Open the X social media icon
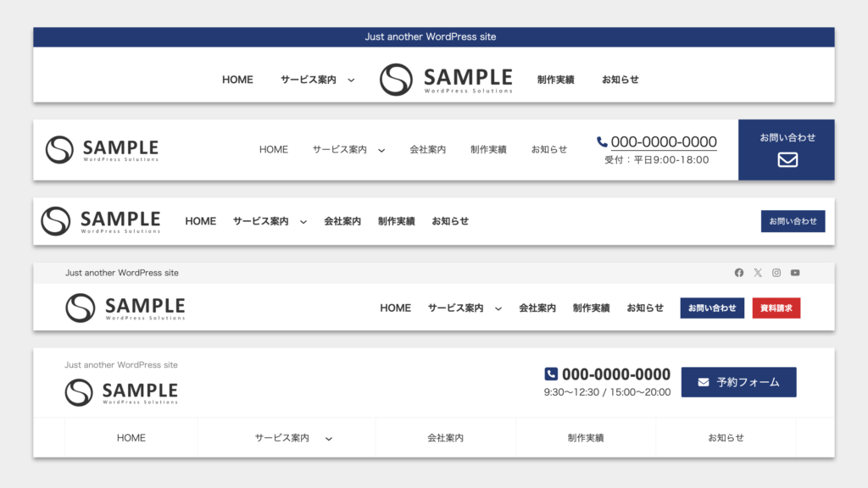868x488 pixels. point(757,272)
